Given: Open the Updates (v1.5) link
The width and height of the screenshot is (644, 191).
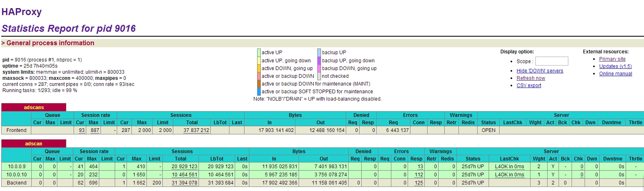Looking at the screenshot, I should pos(616,66).
